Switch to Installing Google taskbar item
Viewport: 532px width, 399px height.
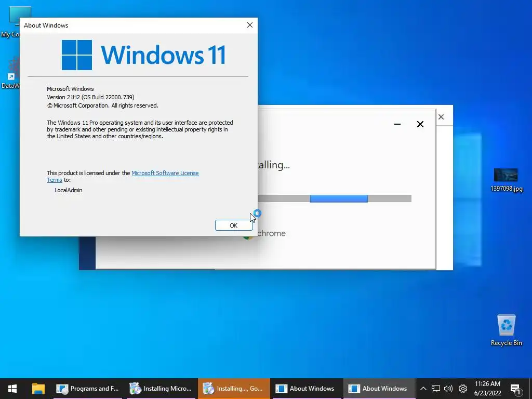click(234, 389)
